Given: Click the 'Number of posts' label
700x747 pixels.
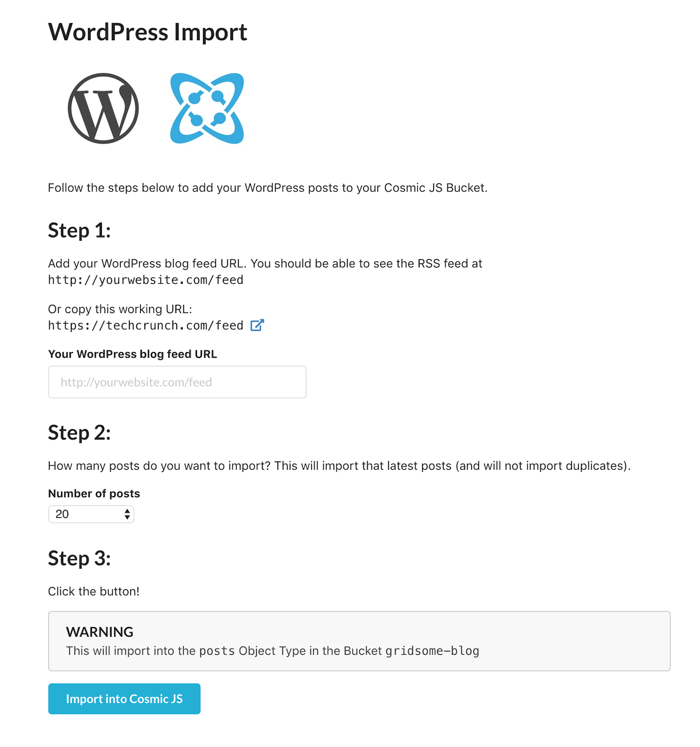Looking at the screenshot, I should [94, 494].
